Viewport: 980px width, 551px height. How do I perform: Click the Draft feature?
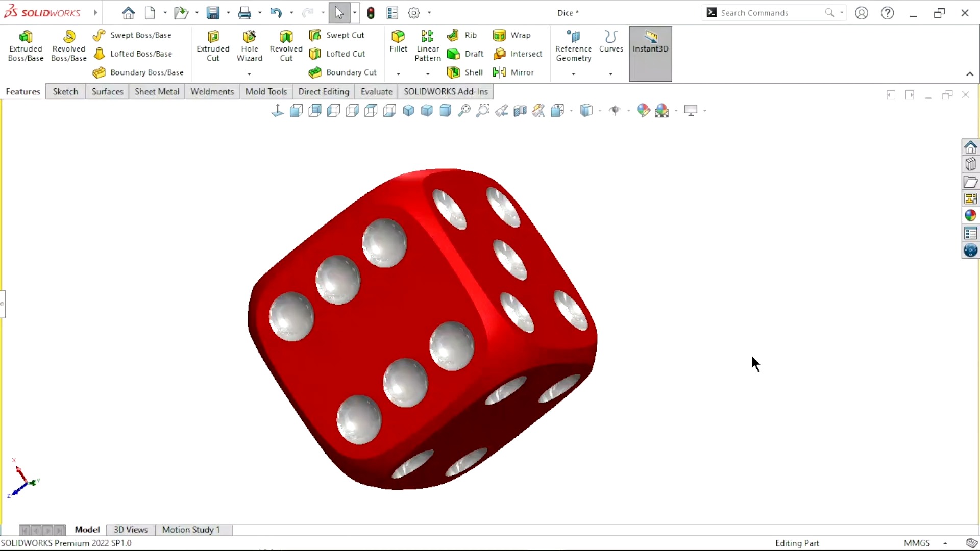coord(465,54)
